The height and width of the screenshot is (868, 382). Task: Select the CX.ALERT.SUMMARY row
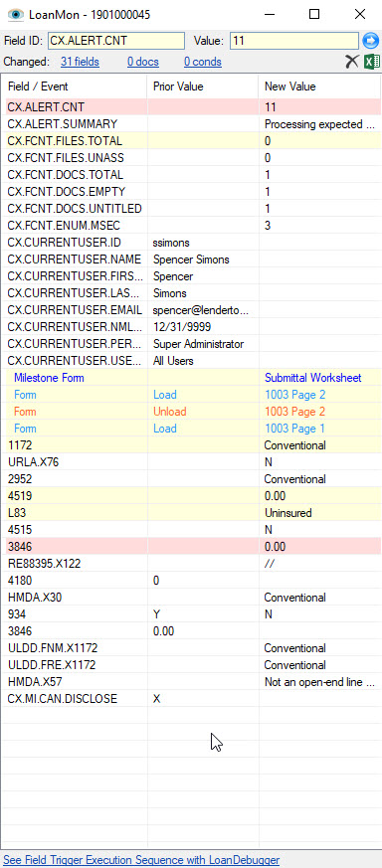point(191,124)
